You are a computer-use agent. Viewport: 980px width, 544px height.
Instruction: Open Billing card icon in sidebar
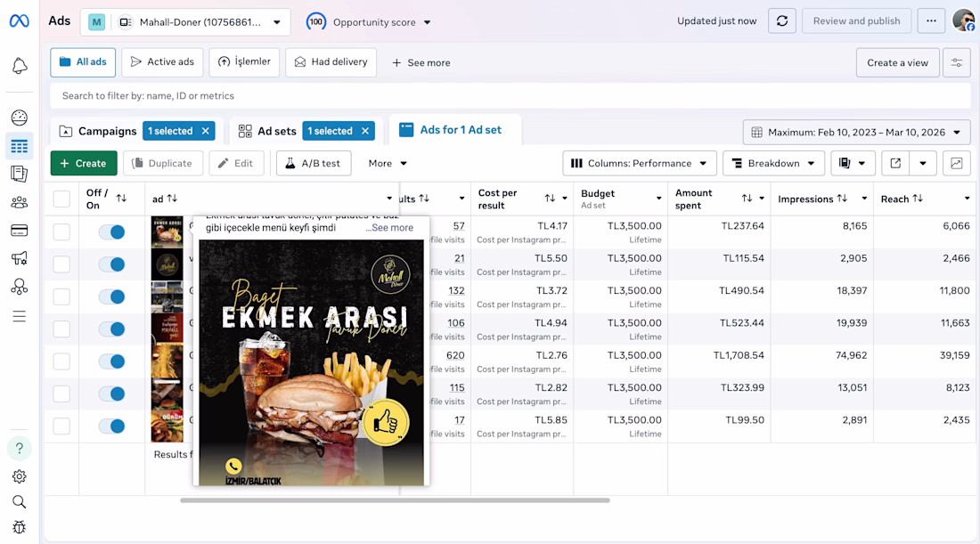point(20,231)
